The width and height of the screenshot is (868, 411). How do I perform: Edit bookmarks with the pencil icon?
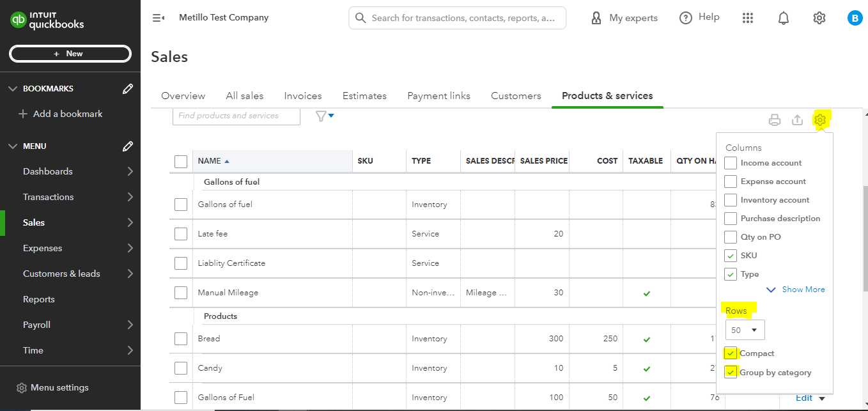coord(128,89)
